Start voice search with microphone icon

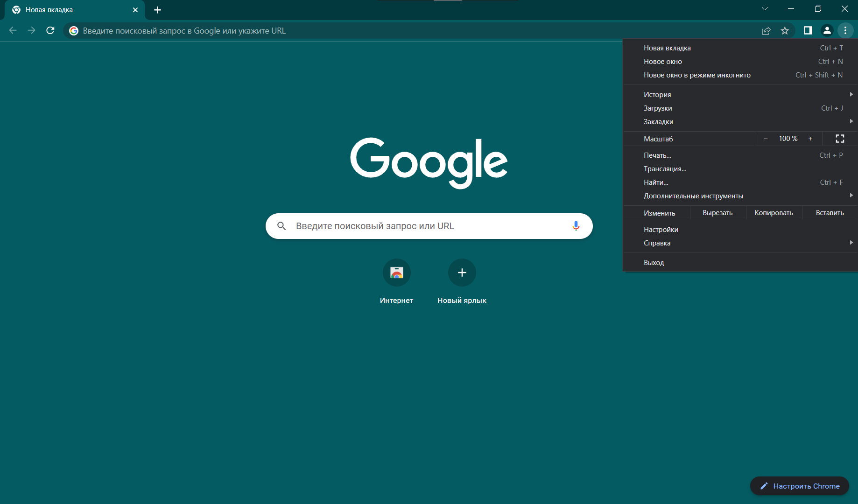coord(576,226)
